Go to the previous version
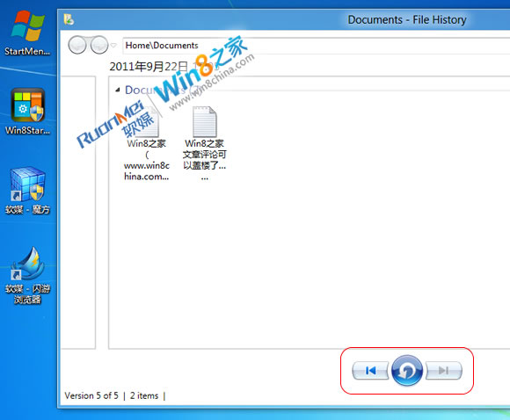The image size is (510, 420). (370, 370)
